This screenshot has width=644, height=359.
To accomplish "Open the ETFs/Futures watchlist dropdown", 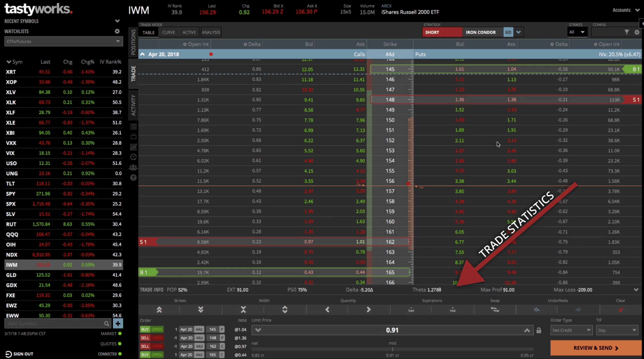I will click(63, 41).
